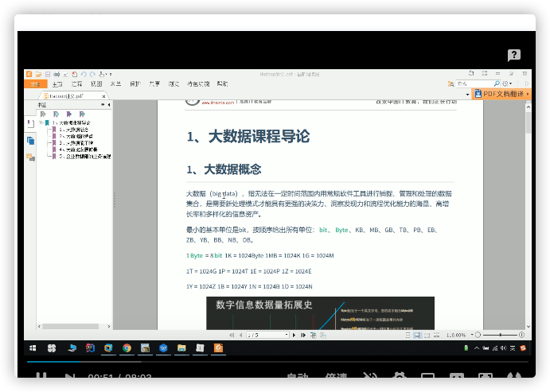This screenshot has height=392, width=550.
Task: Click the help question mark bubble icon
Action: (514, 55)
